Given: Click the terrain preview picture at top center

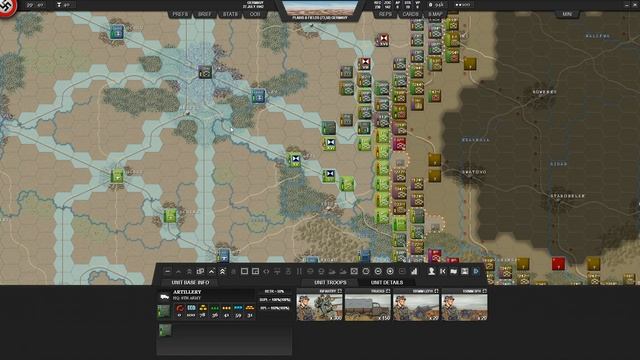Looking at the screenshot, I should coord(320,8).
